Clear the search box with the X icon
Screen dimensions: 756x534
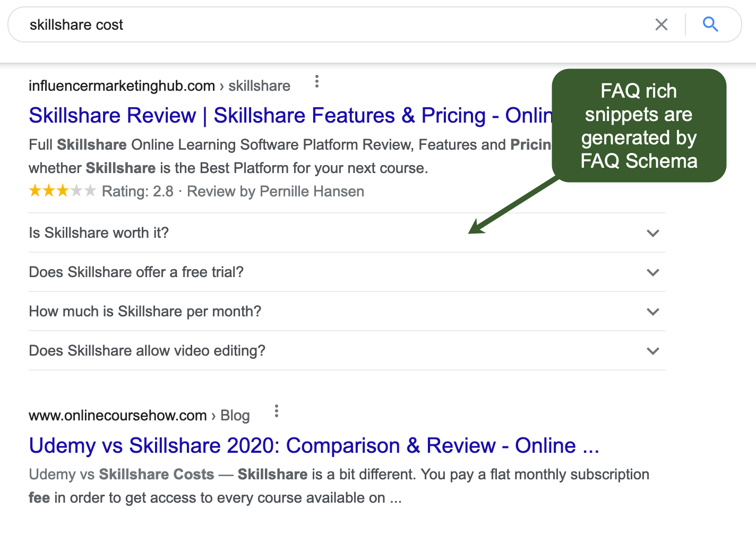click(661, 24)
